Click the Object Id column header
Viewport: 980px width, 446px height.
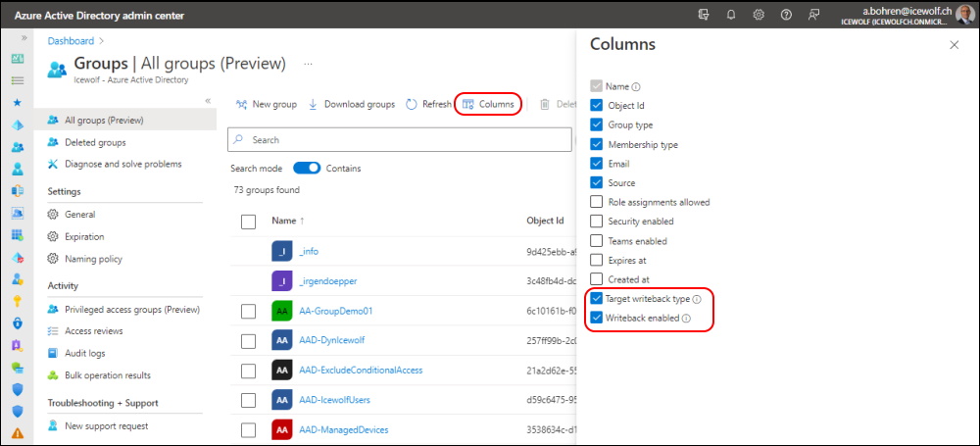coord(546,221)
